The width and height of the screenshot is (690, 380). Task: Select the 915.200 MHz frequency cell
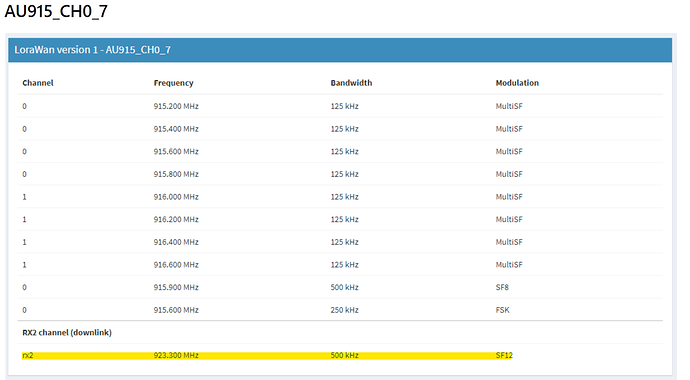click(x=176, y=106)
